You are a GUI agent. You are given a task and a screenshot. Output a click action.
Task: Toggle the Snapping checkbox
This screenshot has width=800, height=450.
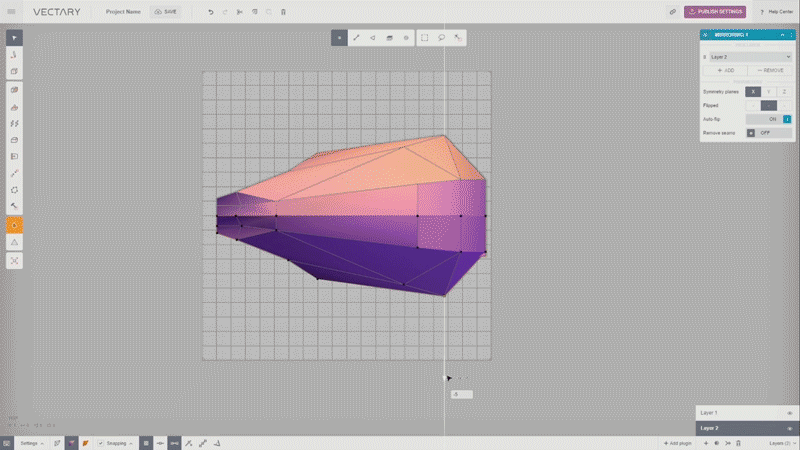pos(101,443)
